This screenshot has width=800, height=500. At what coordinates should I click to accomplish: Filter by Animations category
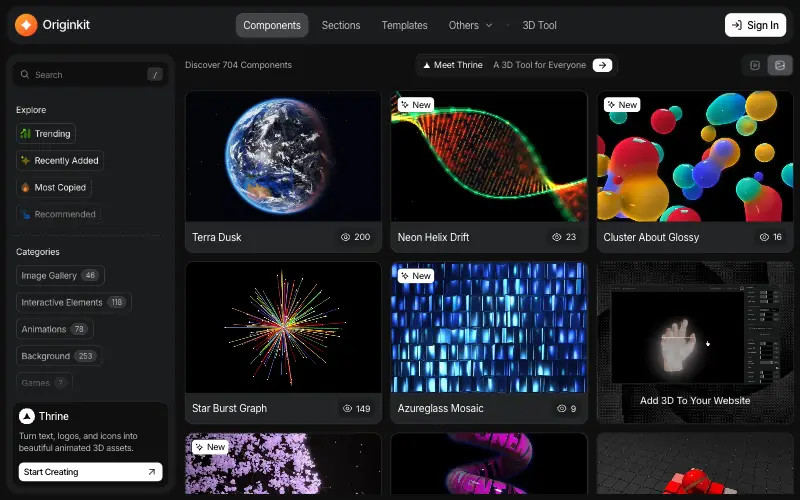click(x=55, y=329)
